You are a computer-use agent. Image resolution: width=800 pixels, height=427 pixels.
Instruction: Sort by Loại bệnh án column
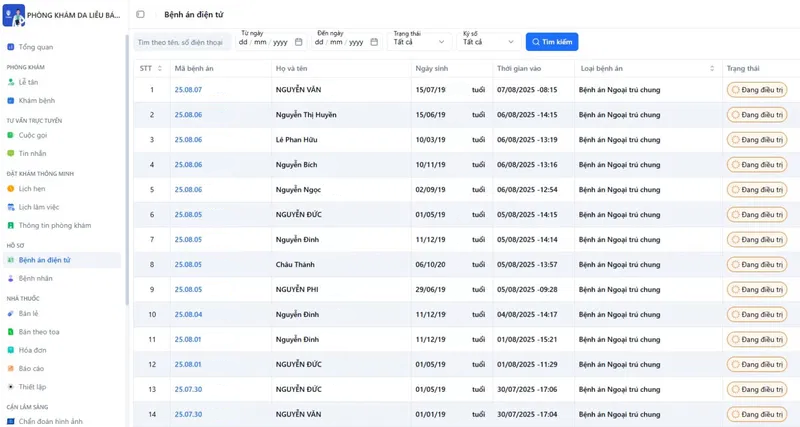(x=712, y=69)
